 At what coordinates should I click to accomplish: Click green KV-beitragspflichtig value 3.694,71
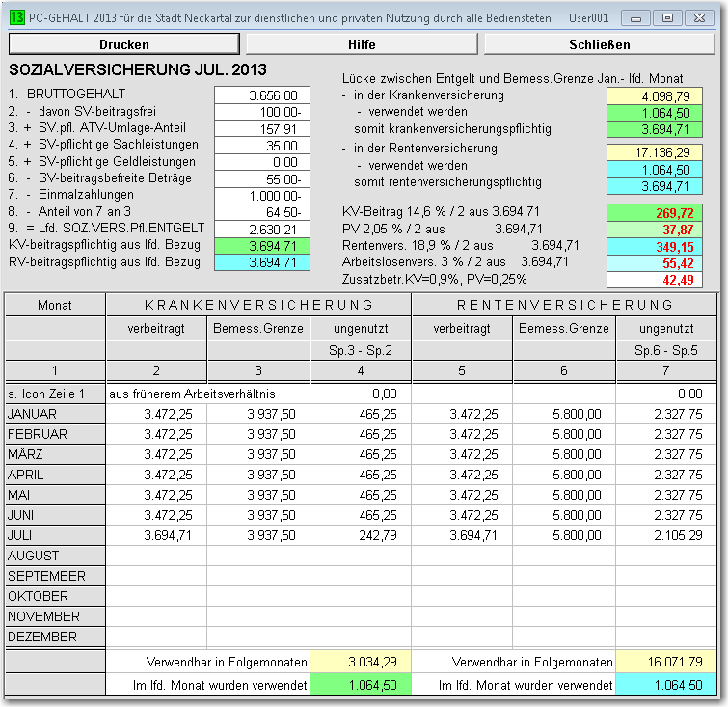coord(262,246)
